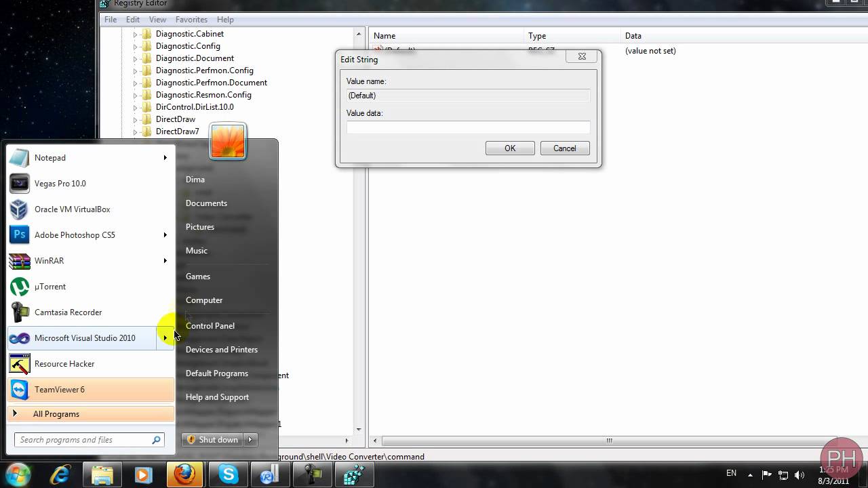Select the Diagnostic.Cabinet folder icon
The height and width of the screenshot is (488, 868).
point(146,34)
